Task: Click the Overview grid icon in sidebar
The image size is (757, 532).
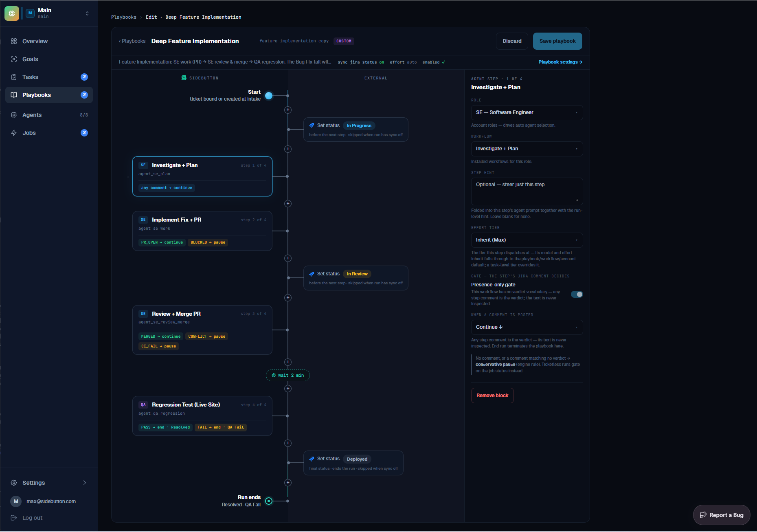Action: (x=14, y=41)
